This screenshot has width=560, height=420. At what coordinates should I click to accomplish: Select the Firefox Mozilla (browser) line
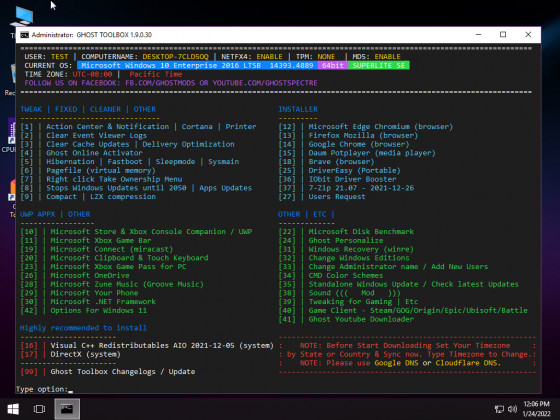pyautogui.click(x=348, y=136)
